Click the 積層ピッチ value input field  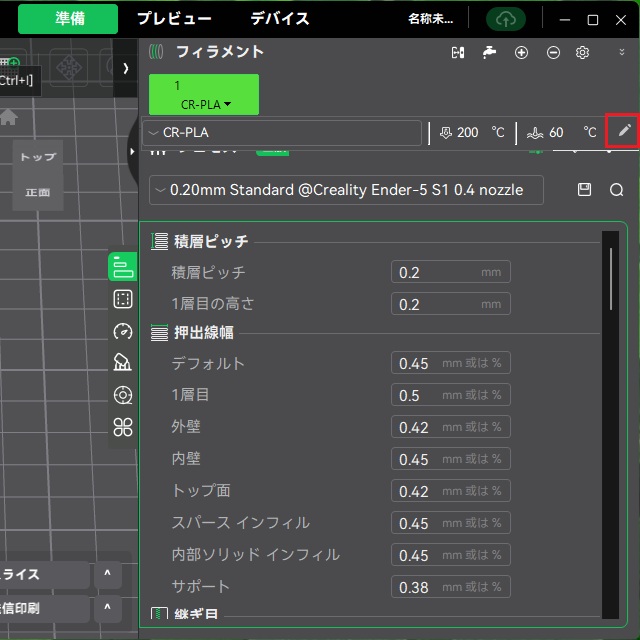[450, 272]
